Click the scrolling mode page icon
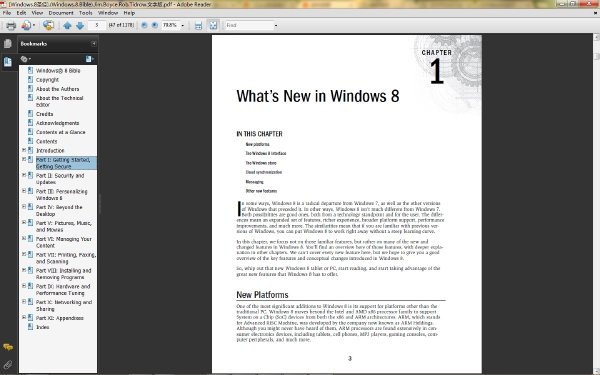The image size is (600, 375). click(x=198, y=26)
